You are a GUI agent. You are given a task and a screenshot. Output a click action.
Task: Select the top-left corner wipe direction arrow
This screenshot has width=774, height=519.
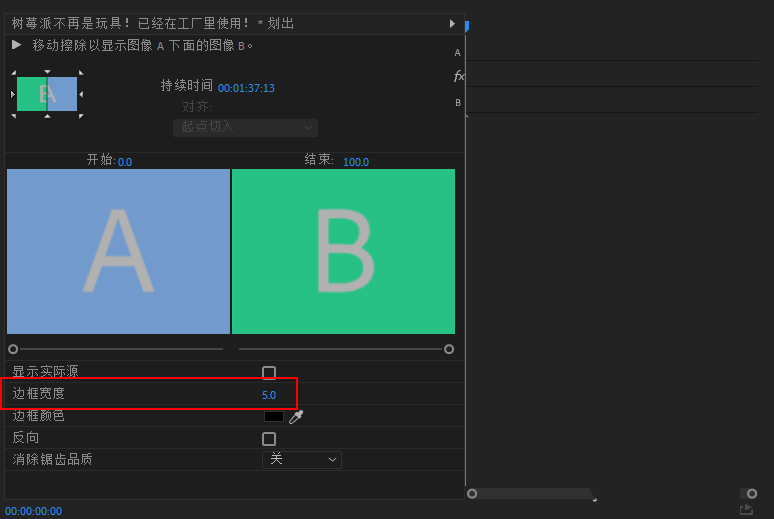13,72
